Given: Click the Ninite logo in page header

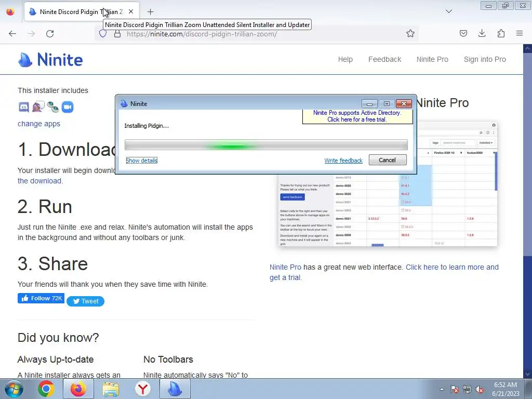Looking at the screenshot, I should point(50,60).
